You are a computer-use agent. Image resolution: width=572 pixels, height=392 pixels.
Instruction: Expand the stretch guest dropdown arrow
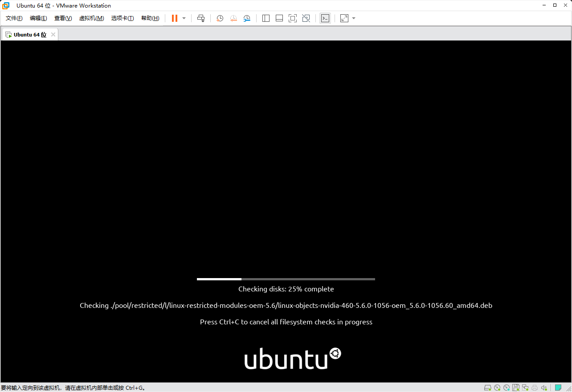pos(354,18)
